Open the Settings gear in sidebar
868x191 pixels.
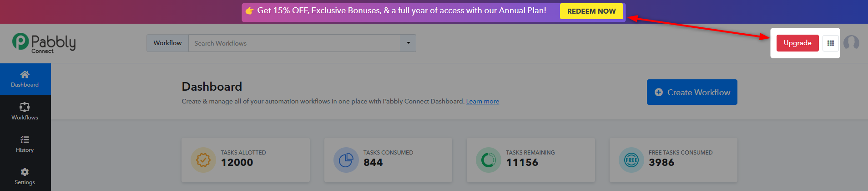(25, 172)
